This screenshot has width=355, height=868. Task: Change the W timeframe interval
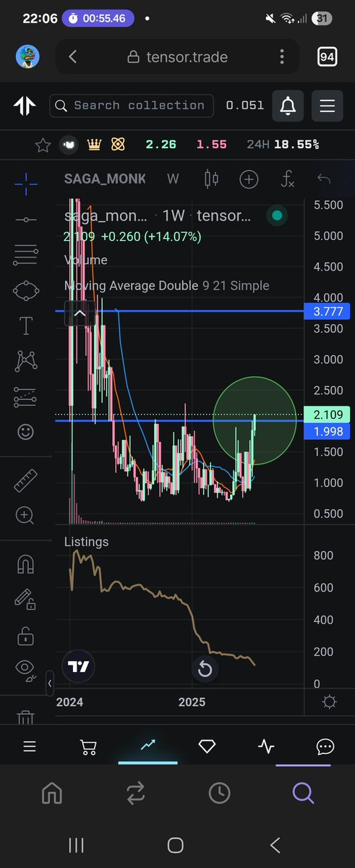coord(173,179)
